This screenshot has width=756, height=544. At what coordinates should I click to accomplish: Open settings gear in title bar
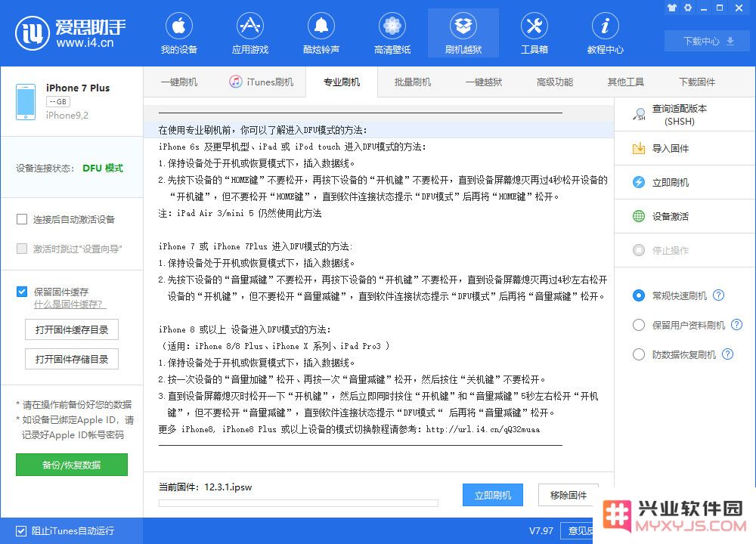[688, 8]
